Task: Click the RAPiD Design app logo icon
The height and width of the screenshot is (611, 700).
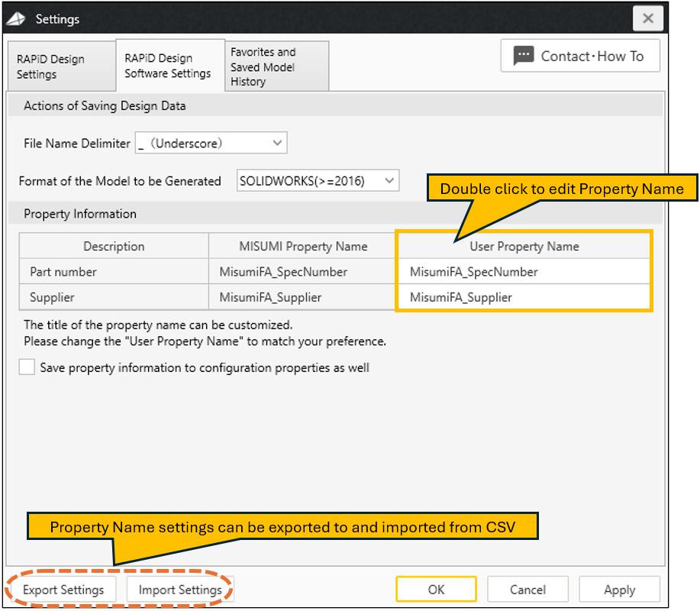Action: [17, 19]
